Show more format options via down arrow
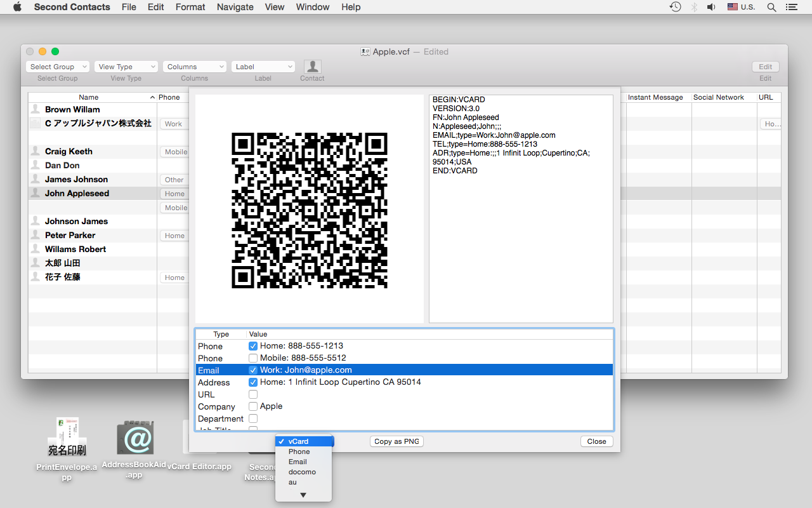812x508 pixels. pyautogui.click(x=303, y=495)
